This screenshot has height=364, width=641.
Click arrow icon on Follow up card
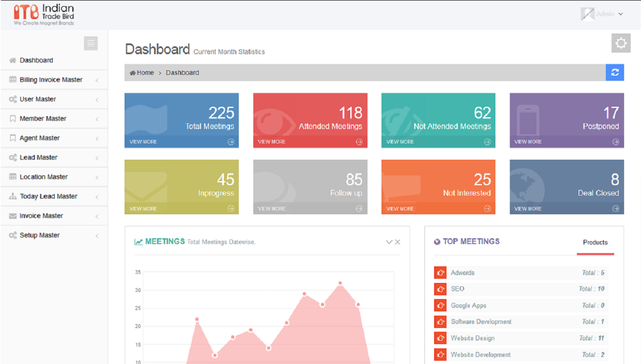359,209
